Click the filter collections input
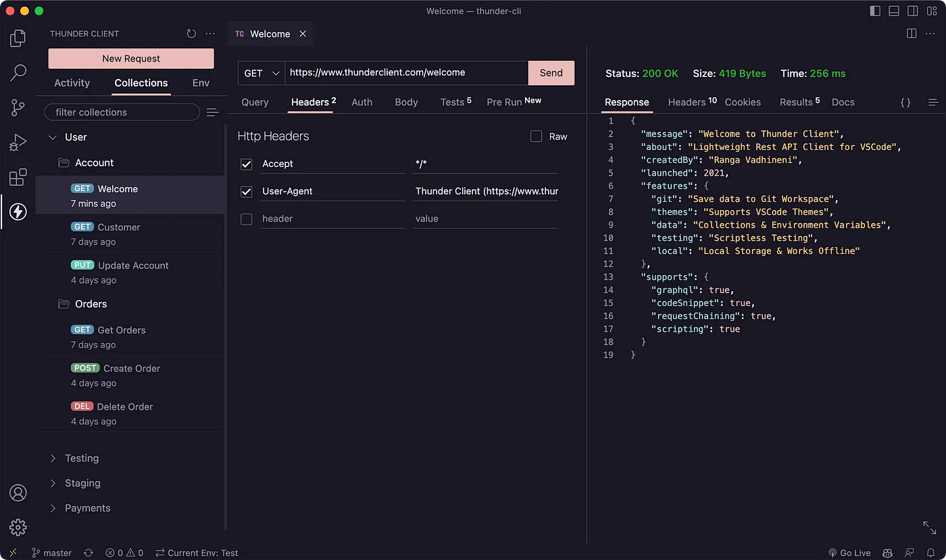Viewport: 946px width, 560px height. (122, 112)
